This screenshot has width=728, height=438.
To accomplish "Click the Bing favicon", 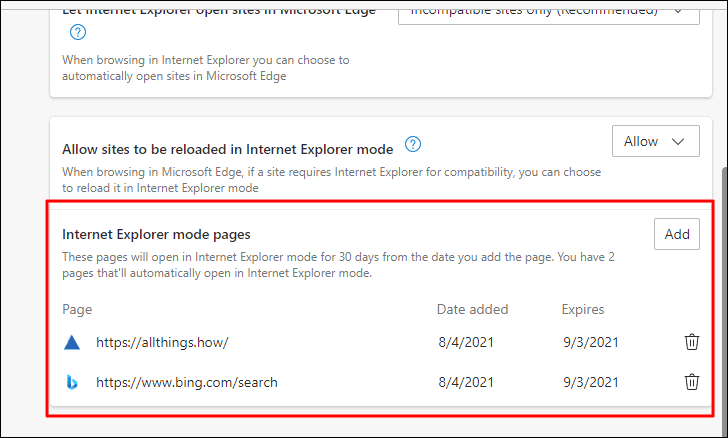I will tap(72, 382).
